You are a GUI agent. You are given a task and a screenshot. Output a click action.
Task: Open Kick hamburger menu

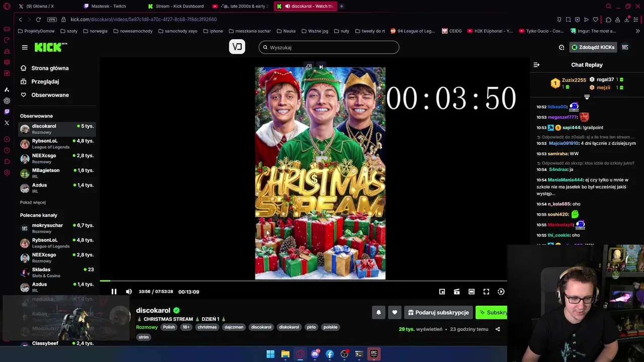click(25, 47)
